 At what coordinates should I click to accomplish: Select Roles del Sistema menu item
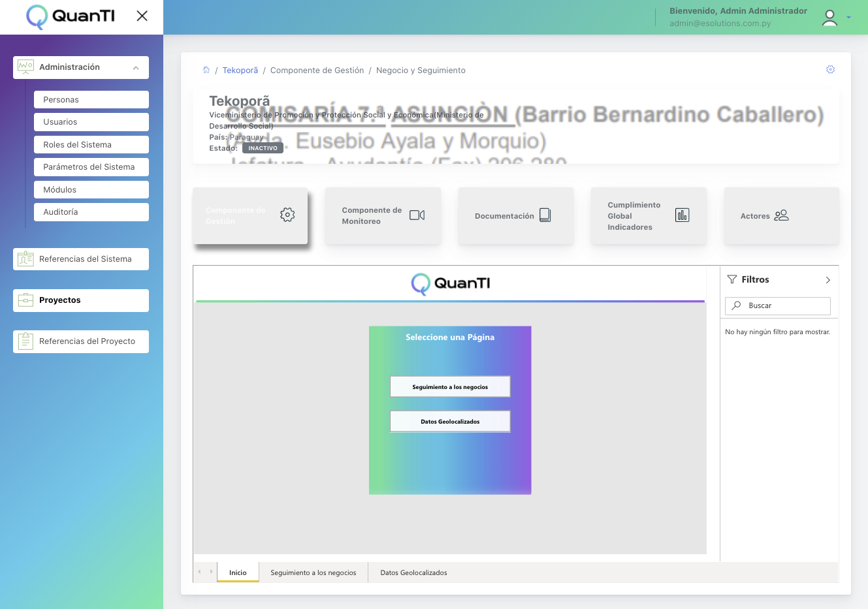[91, 145]
